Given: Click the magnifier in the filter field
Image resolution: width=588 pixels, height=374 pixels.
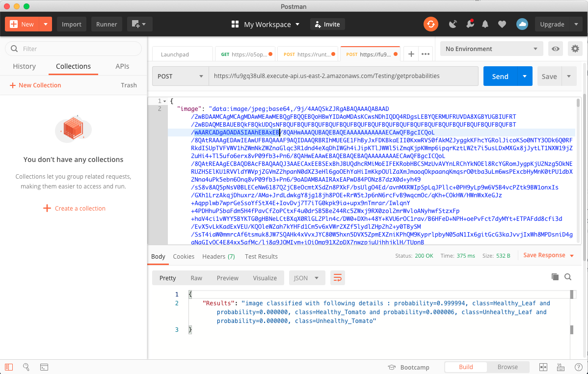Looking at the screenshot, I should 14,49.
